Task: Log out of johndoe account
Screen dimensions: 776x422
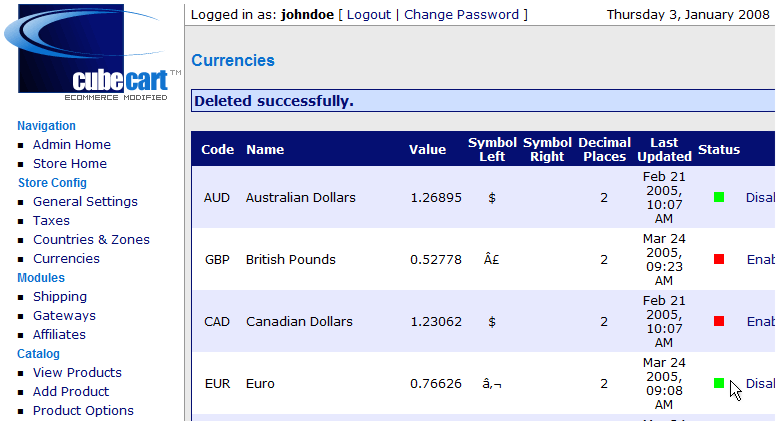Action: point(369,15)
